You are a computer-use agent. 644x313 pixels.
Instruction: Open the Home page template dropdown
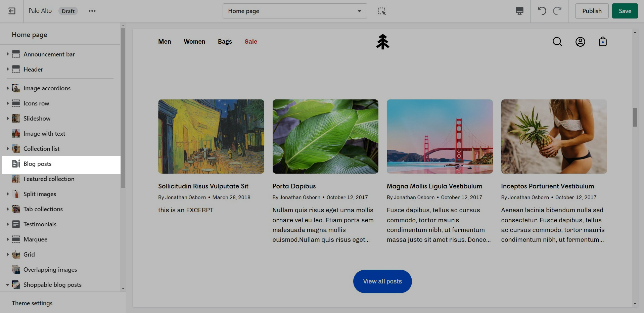coord(294,11)
